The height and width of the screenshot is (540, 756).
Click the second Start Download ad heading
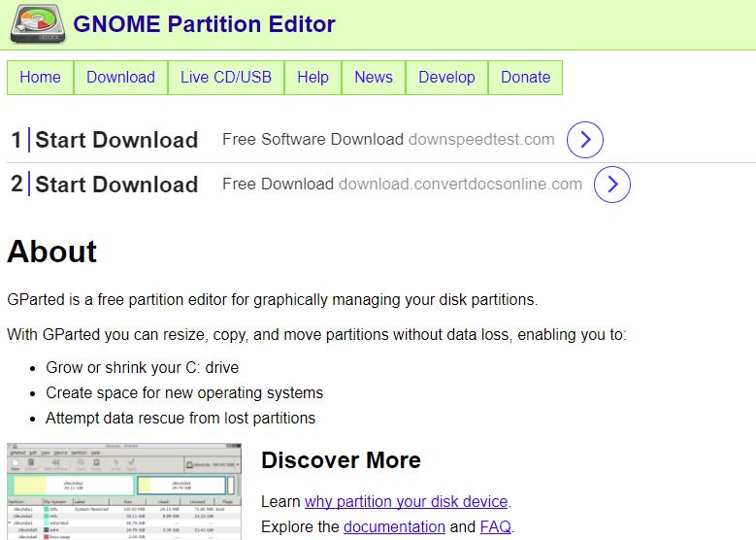pyautogui.click(x=116, y=185)
